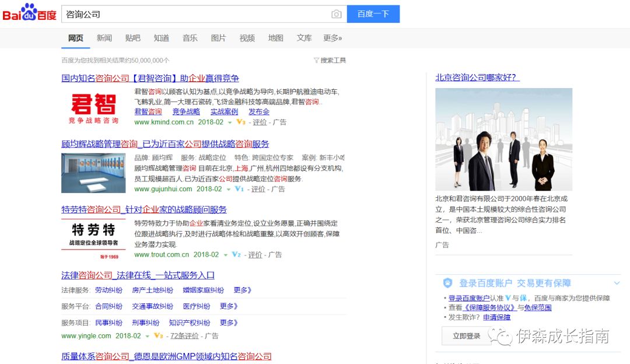
Task: Switch to the 图片 tab
Action: (218, 38)
